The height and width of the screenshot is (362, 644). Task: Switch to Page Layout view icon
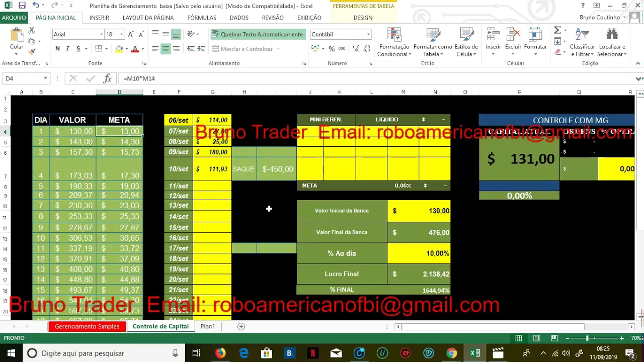click(537, 338)
